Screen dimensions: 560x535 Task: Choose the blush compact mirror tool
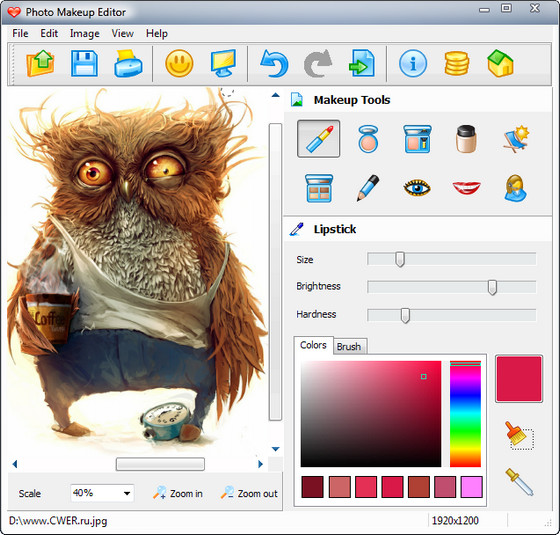[x=368, y=139]
